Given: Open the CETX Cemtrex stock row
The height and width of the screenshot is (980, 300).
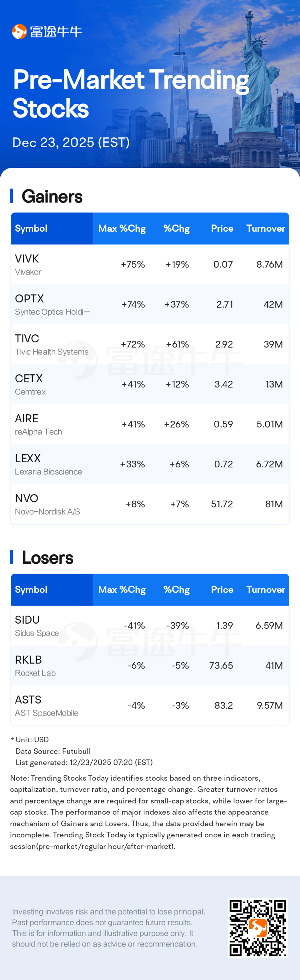Looking at the screenshot, I should pyautogui.click(x=150, y=384).
